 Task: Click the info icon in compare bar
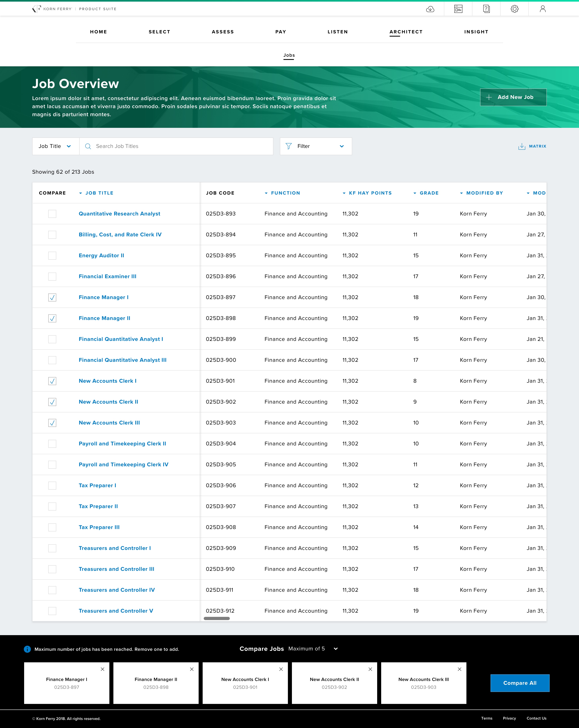pyautogui.click(x=27, y=649)
